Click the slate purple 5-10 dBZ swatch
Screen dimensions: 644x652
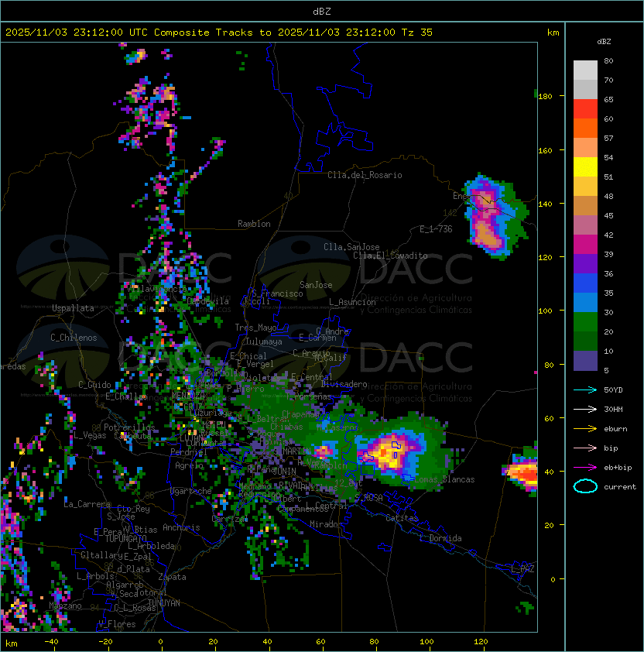[585, 361]
